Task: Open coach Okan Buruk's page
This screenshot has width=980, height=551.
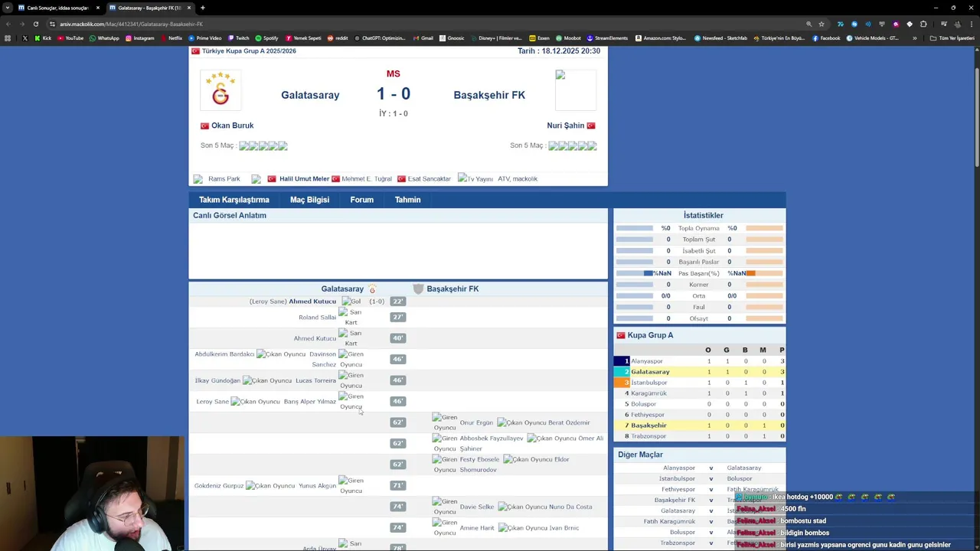Action: (232, 126)
